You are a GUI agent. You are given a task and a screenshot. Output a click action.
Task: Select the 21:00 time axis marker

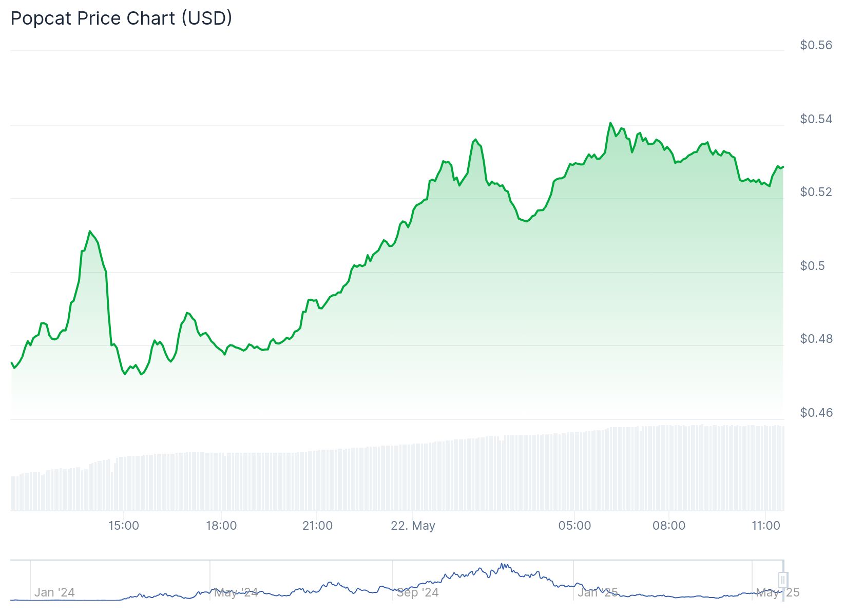click(317, 526)
